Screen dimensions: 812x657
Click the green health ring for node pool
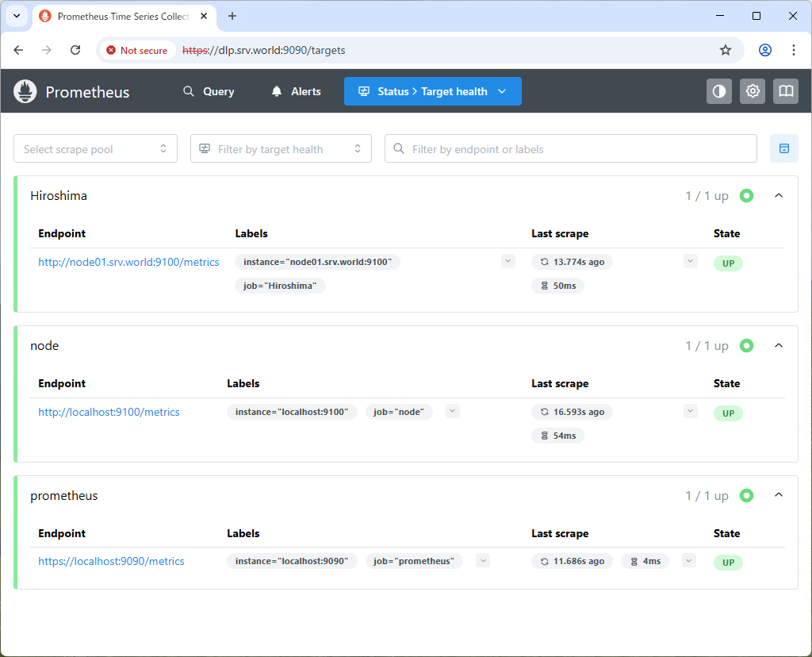coord(746,346)
